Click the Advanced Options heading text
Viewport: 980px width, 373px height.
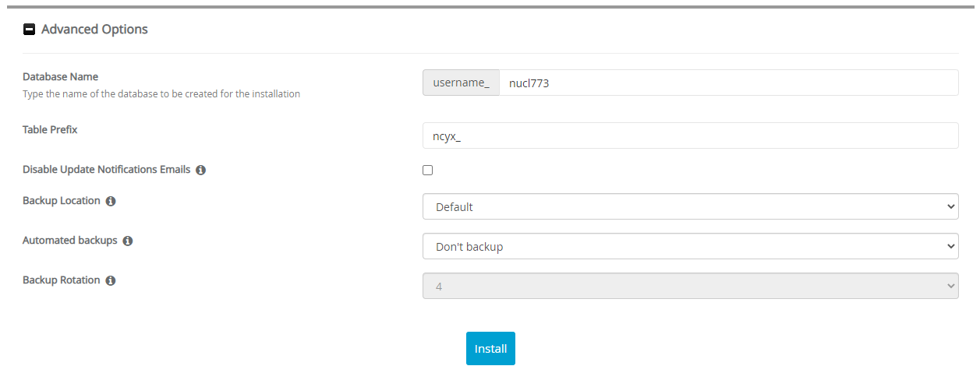tap(94, 30)
